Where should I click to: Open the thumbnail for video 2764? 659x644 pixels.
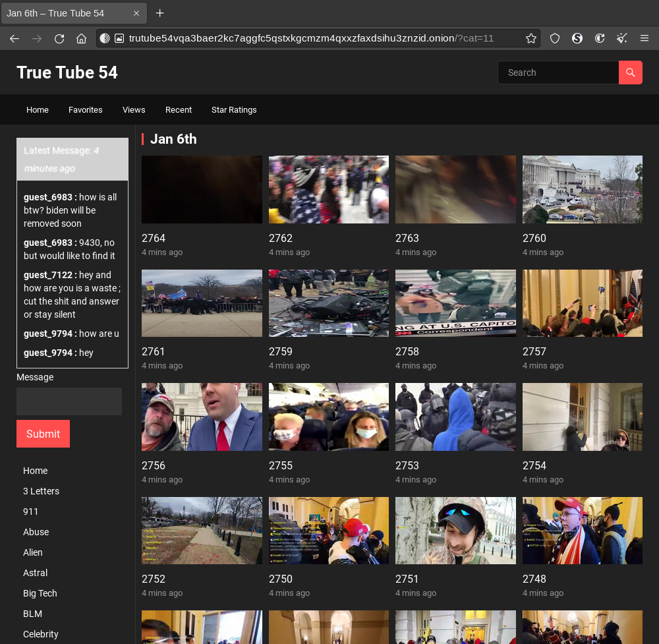click(x=202, y=190)
